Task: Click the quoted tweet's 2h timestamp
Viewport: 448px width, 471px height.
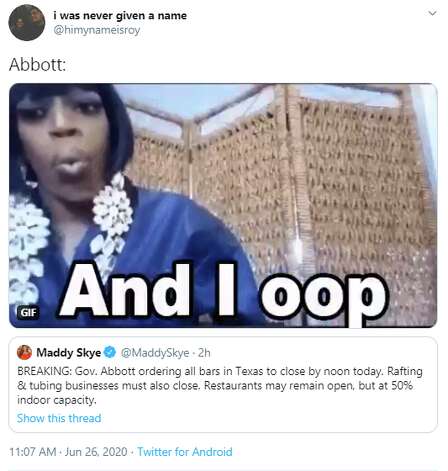Action: click(204, 353)
